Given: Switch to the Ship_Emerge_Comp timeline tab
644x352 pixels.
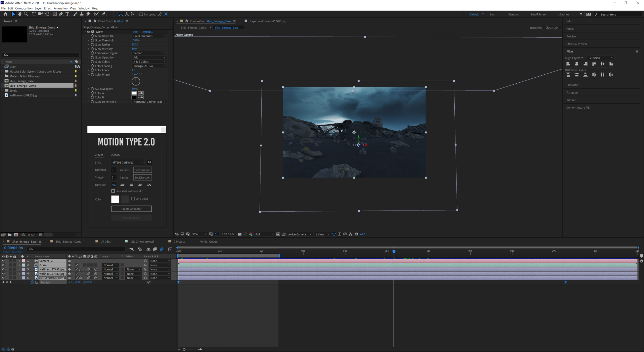Looking at the screenshot, I should 68,241.
